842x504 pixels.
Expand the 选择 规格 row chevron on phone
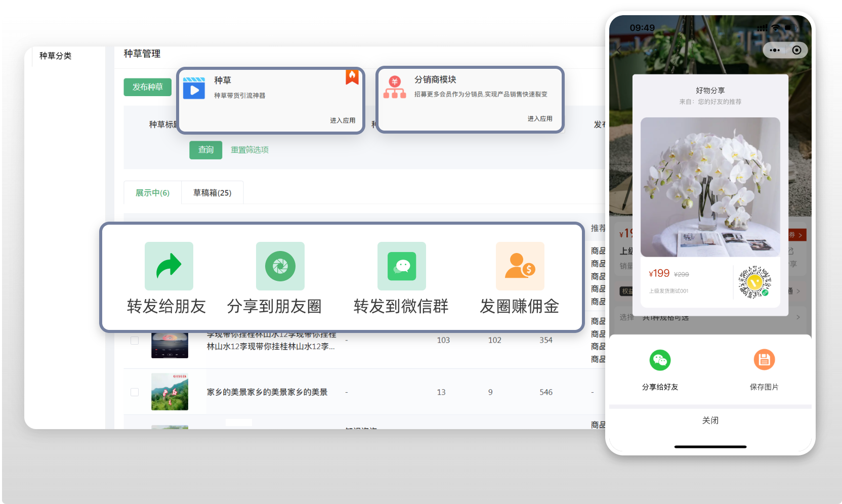coord(798,317)
